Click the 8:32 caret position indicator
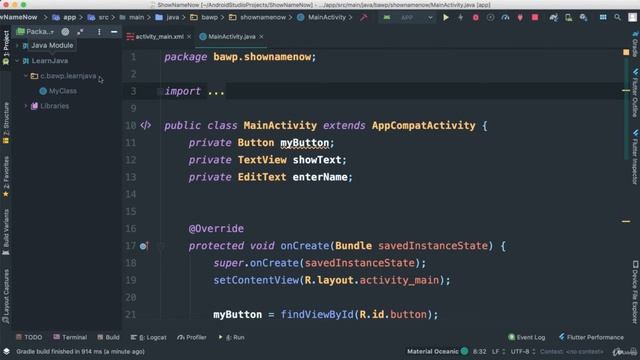Viewport: 640px width, 360px height. [x=479, y=351]
